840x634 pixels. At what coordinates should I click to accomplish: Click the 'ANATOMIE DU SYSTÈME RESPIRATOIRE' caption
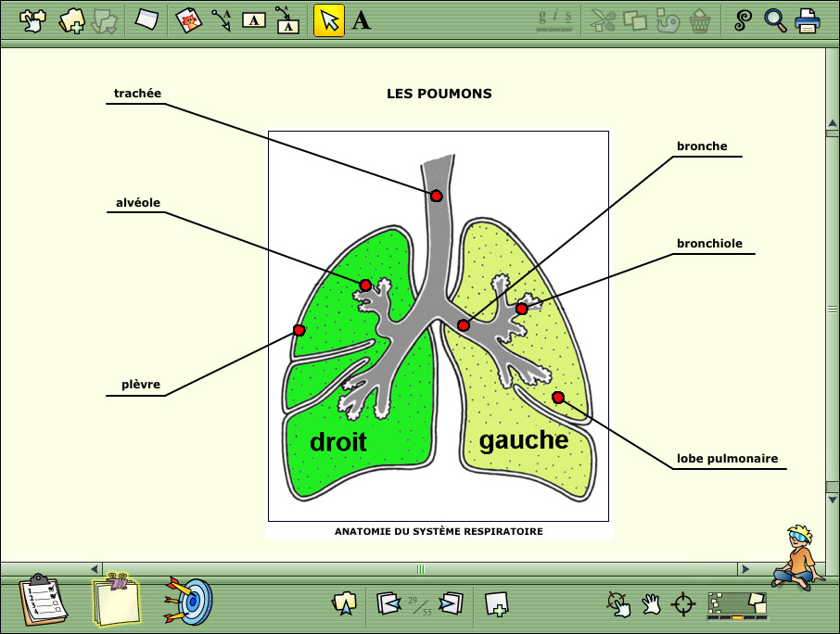(439, 531)
